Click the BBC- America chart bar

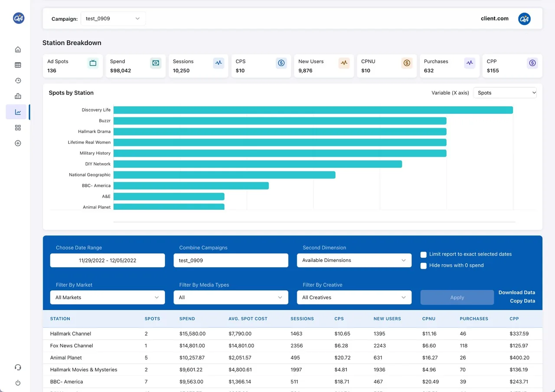[x=191, y=186]
